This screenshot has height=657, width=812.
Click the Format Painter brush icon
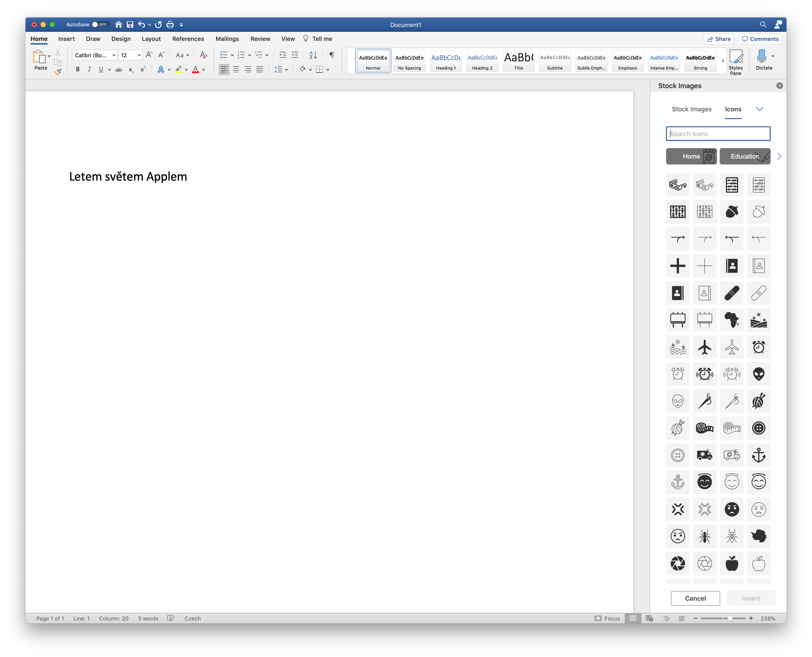(58, 72)
